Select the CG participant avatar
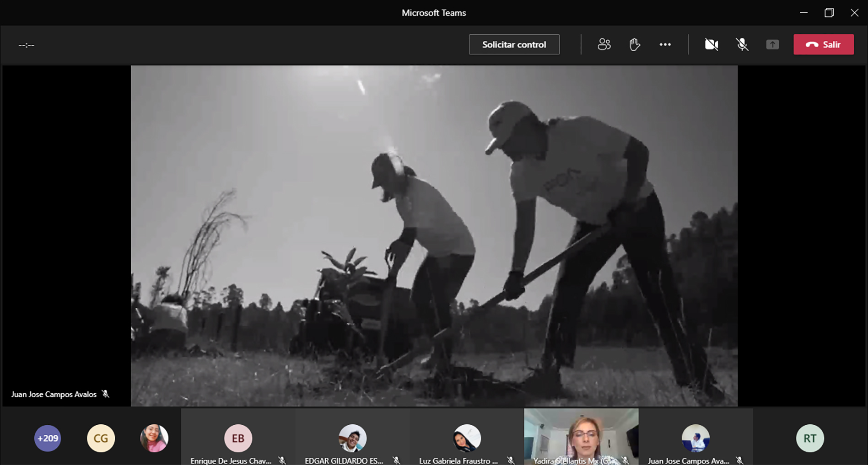The image size is (868, 465). (101, 438)
